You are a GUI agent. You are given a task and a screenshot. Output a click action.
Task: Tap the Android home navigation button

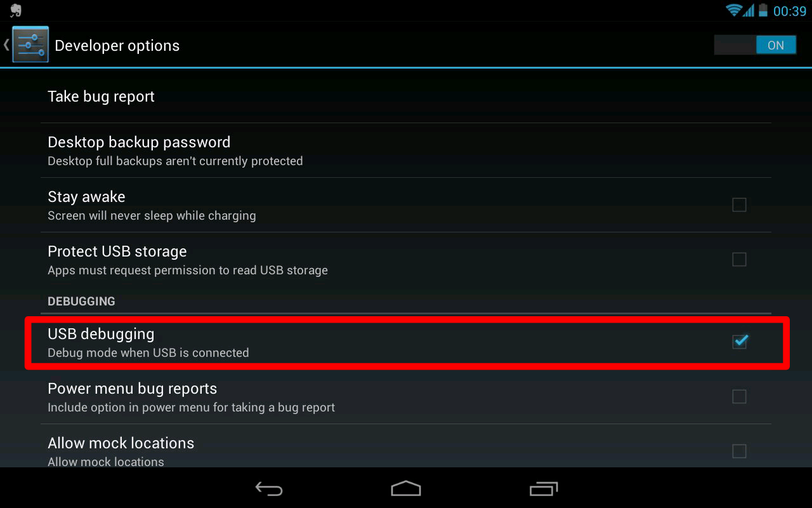406,488
